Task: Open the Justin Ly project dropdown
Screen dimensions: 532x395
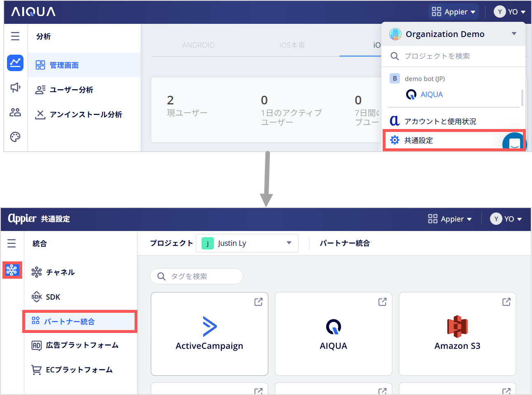Action: 247,243
